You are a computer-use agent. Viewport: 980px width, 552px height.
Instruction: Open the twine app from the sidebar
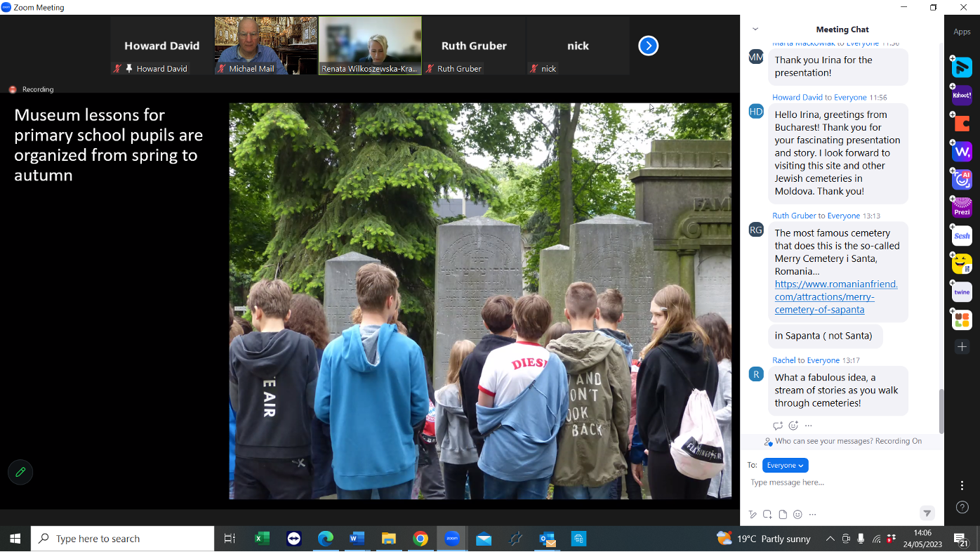click(961, 291)
